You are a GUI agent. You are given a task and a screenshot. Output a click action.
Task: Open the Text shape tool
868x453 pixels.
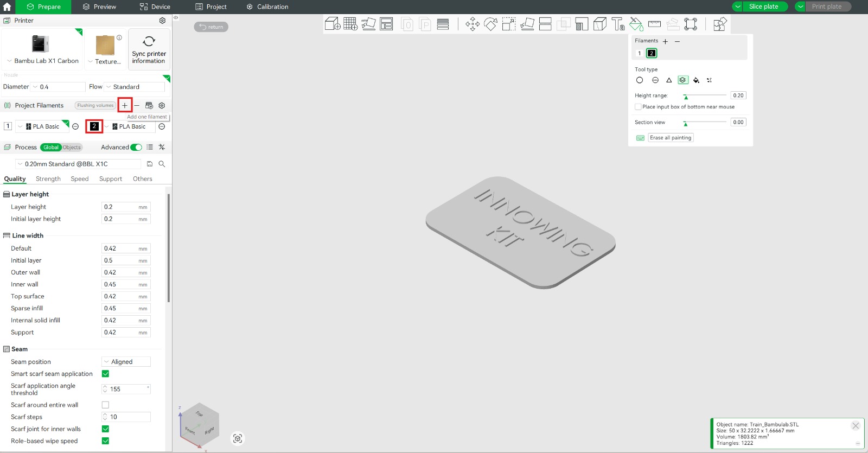pos(618,24)
